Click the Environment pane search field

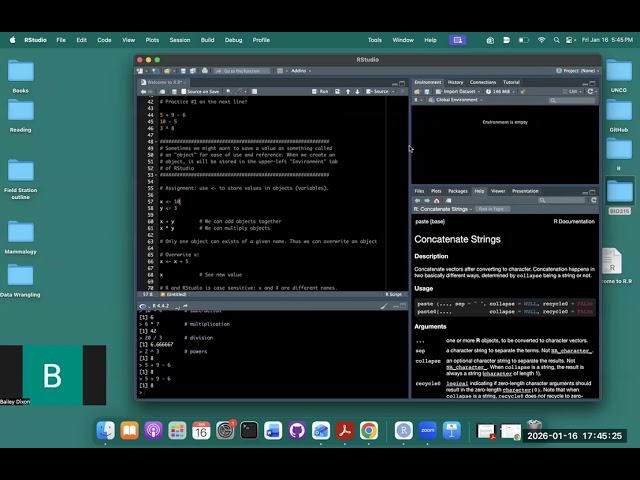pos(571,100)
